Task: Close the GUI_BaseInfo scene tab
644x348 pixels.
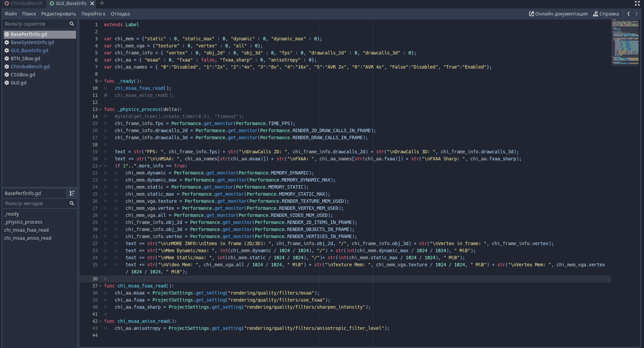Action: tap(92, 3)
